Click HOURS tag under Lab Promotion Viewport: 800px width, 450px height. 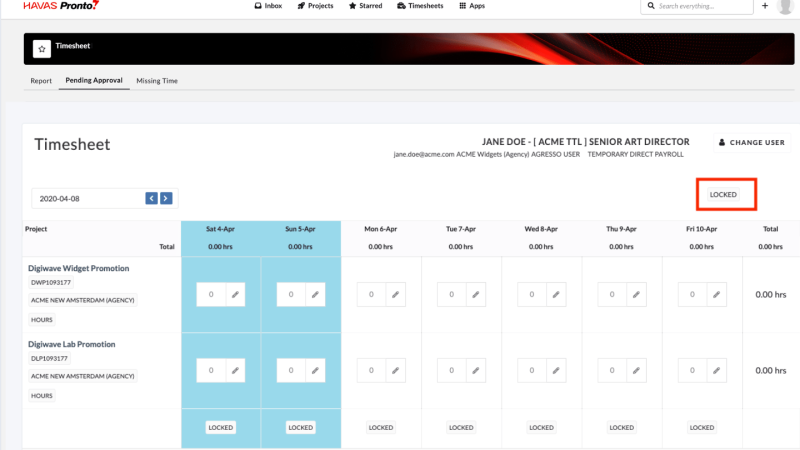pyautogui.click(x=42, y=396)
